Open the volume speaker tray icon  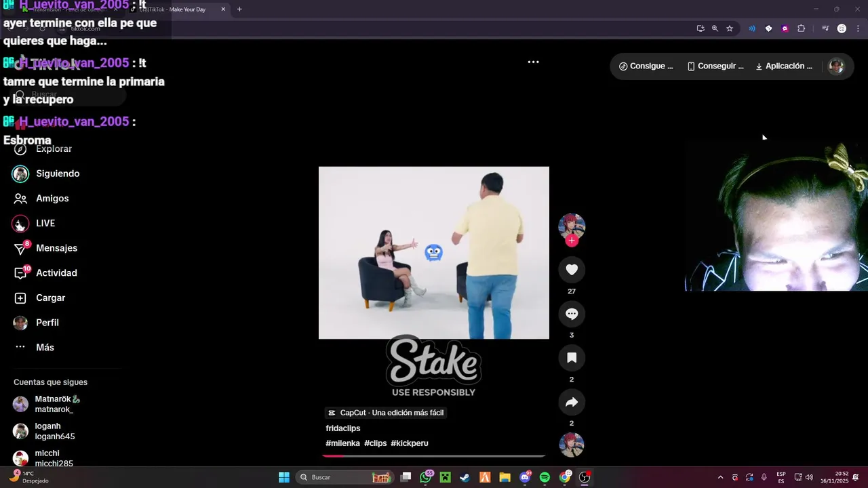click(809, 477)
